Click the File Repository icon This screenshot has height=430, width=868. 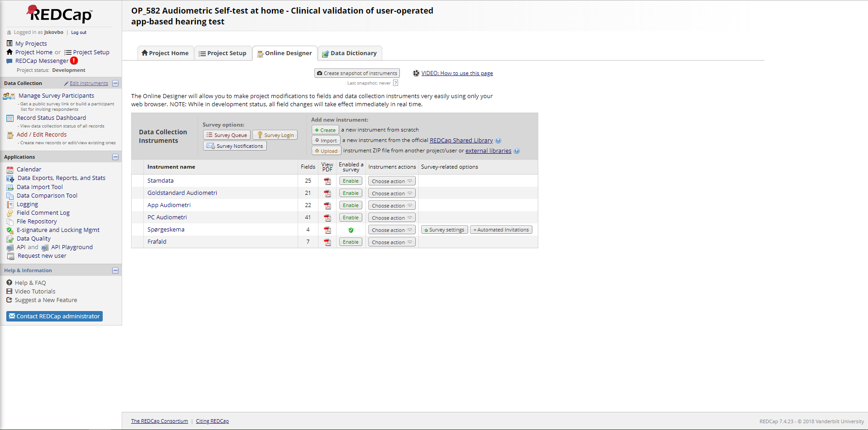tap(10, 222)
